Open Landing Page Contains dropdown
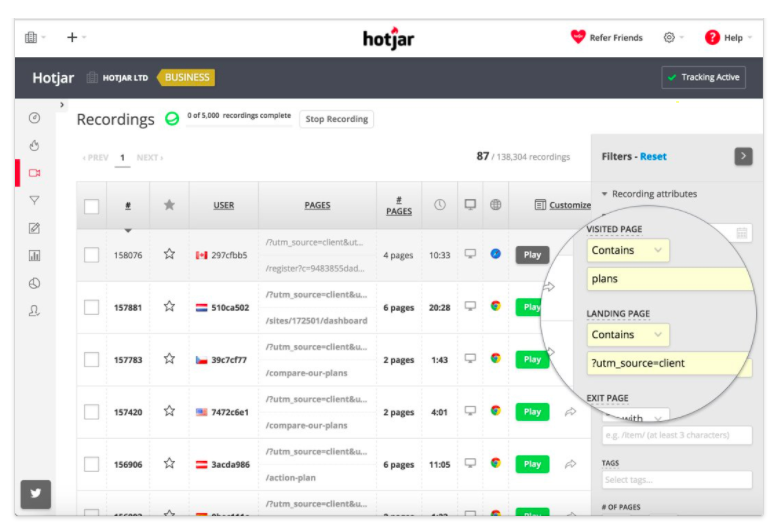The height and width of the screenshot is (532, 775). (628, 335)
